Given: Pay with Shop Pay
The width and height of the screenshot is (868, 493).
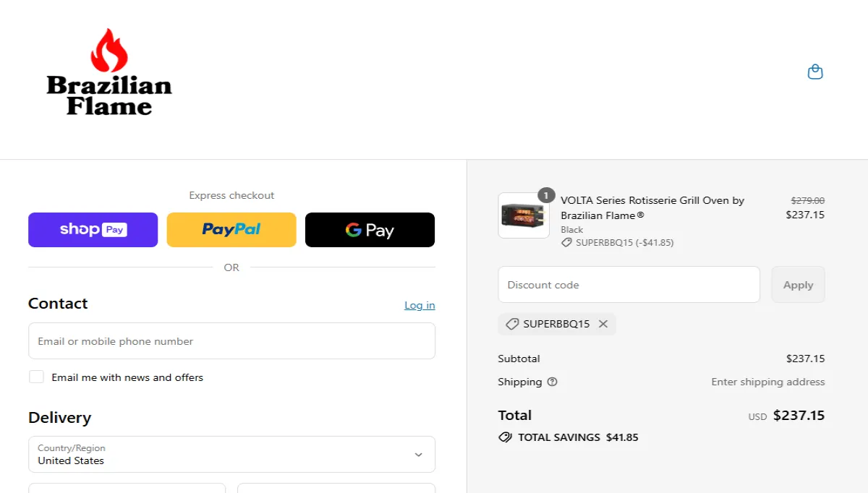Looking at the screenshot, I should coord(93,230).
